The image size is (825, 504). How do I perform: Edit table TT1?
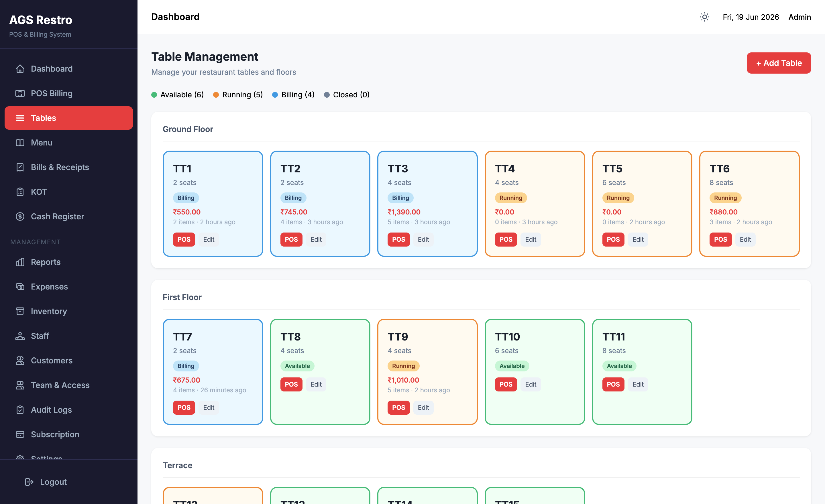point(209,240)
